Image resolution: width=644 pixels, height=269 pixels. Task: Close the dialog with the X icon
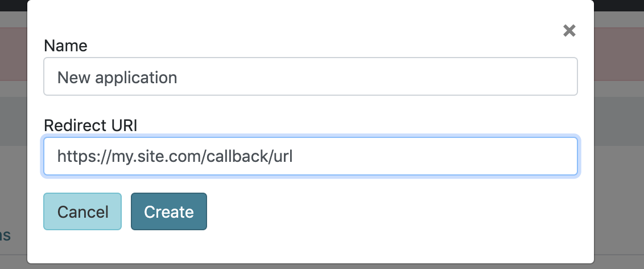[x=569, y=31]
